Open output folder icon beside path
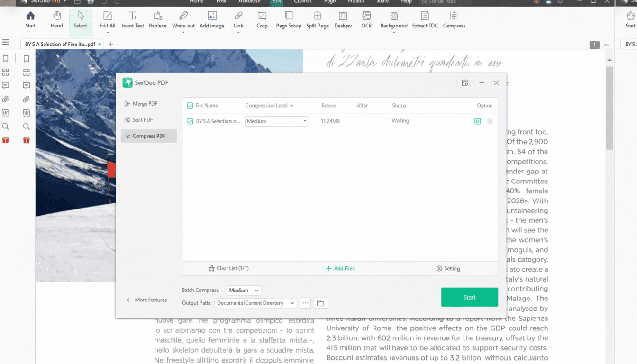The width and height of the screenshot is (637, 364). tap(320, 303)
